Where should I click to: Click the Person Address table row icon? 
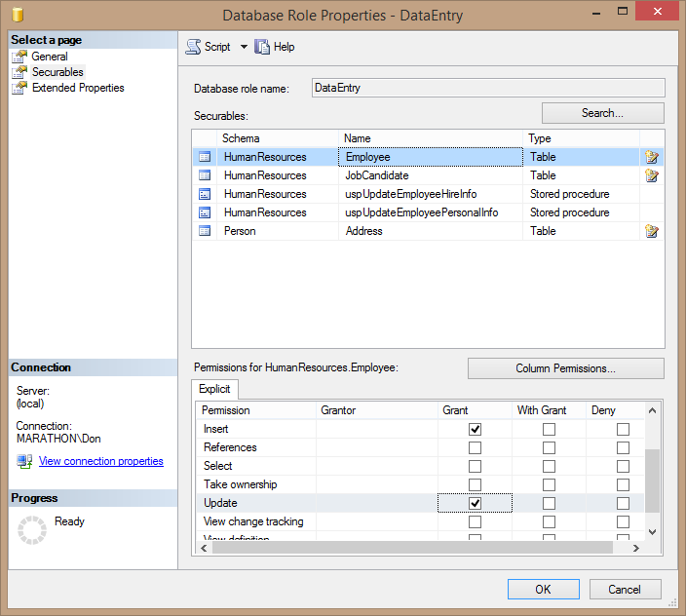(205, 231)
